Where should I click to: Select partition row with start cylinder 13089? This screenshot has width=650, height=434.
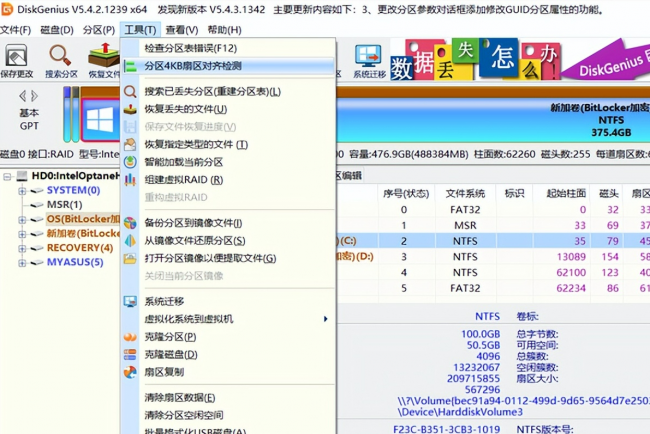(x=493, y=257)
